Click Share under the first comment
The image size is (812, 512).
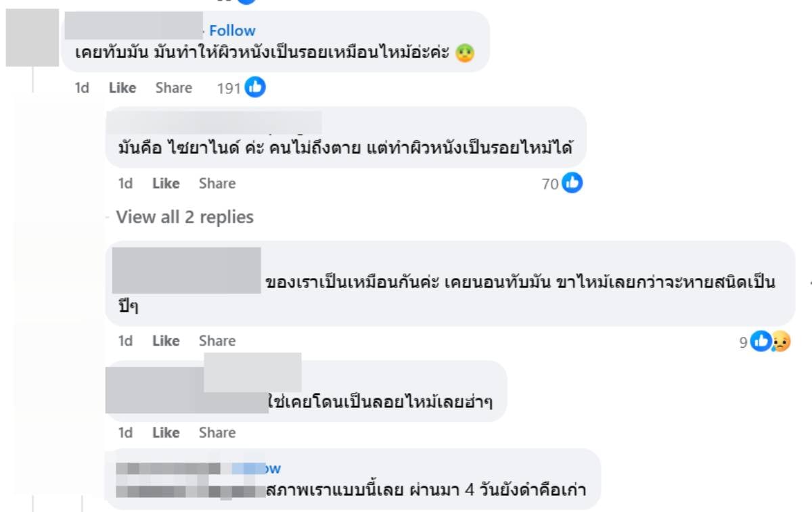point(174,87)
